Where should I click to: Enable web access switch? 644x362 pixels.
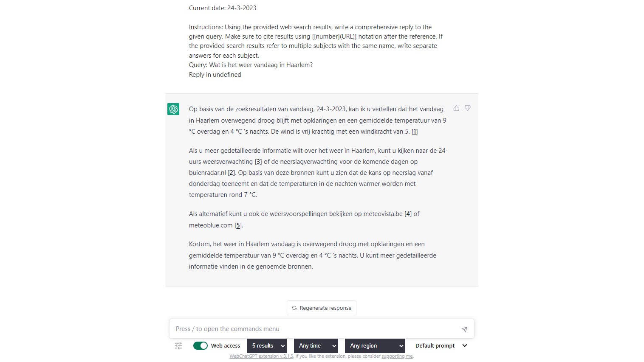coord(200,345)
